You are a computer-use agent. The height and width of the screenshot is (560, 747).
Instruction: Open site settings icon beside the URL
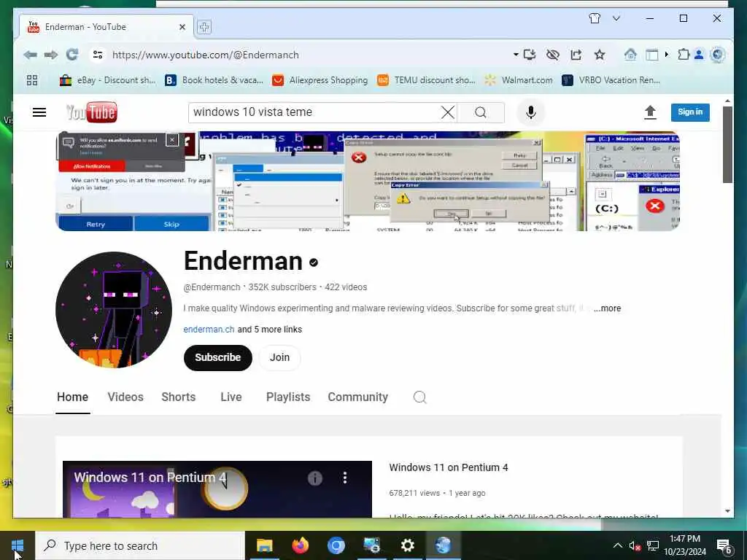tap(98, 55)
